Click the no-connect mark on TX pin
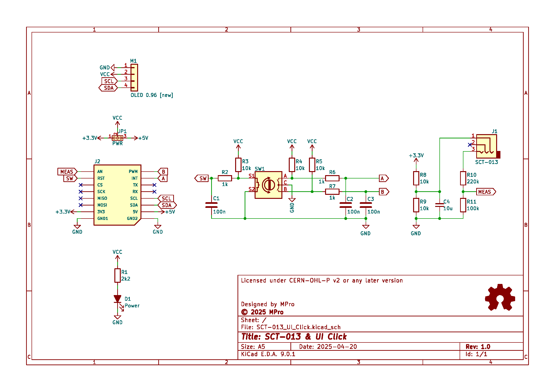The image size is (555, 392). pos(154,185)
